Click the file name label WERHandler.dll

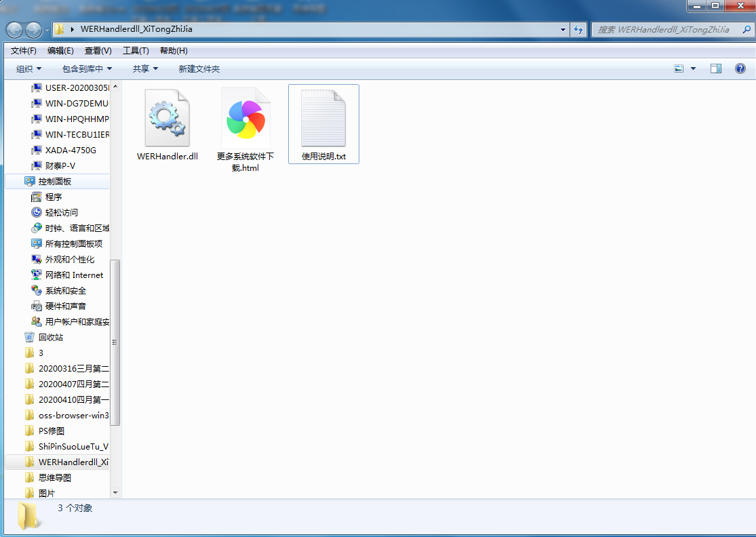167,156
